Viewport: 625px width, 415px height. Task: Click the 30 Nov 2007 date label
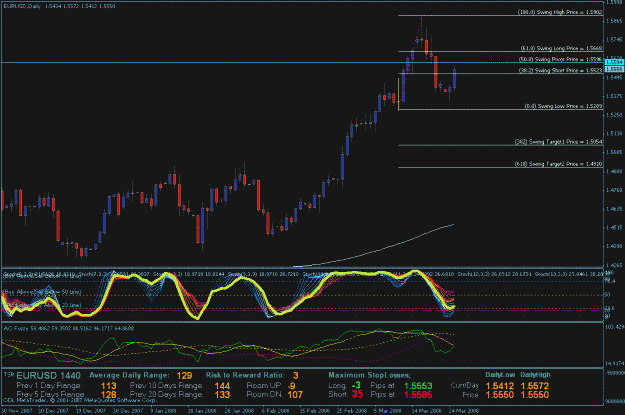point(15,411)
